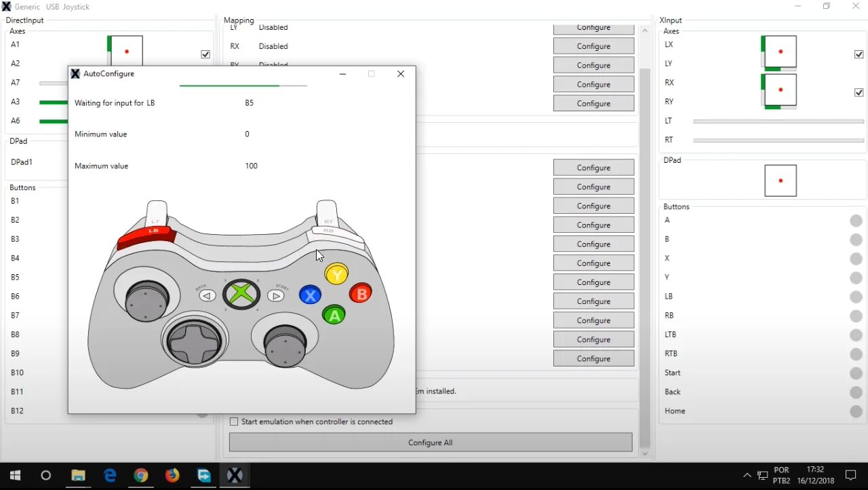
Task: Open the blue app icon after Firefox in taskbar
Action: coord(203,475)
